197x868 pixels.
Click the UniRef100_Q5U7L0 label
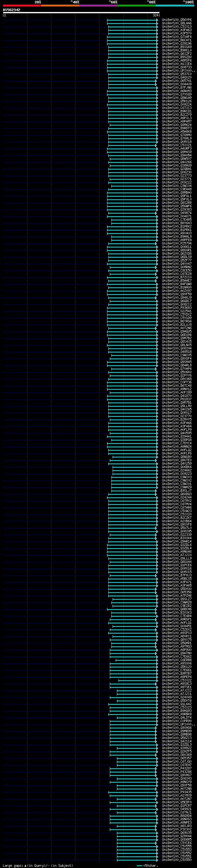point(177,528)
